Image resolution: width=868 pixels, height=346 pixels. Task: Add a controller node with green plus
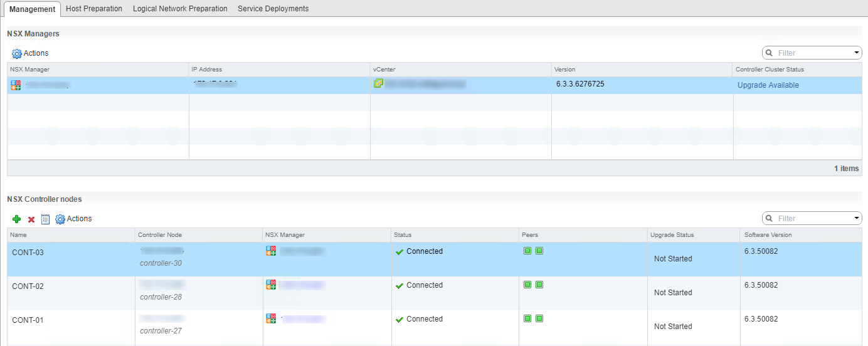17,219
